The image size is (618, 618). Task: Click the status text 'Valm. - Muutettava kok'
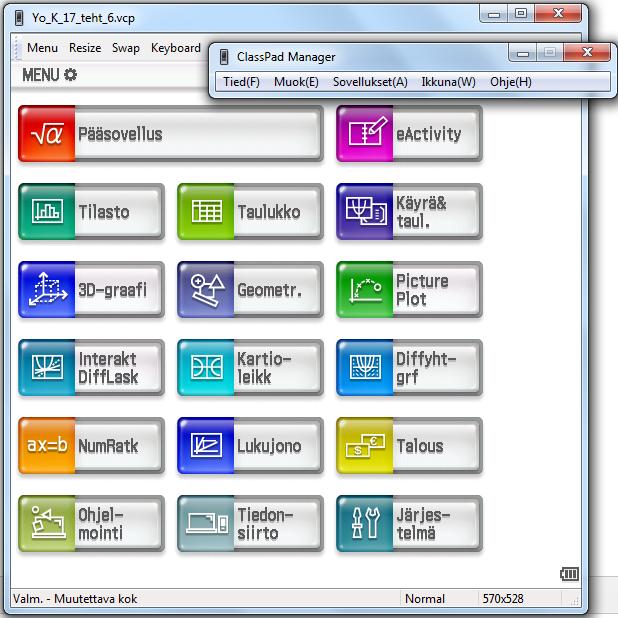coord(75,599)
